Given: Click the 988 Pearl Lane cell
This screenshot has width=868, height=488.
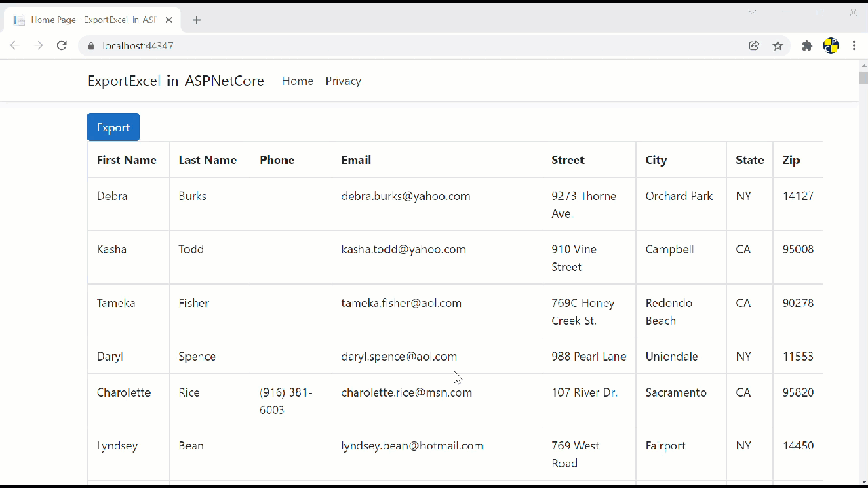Looking at the screenshot, I should pos(589,357).
